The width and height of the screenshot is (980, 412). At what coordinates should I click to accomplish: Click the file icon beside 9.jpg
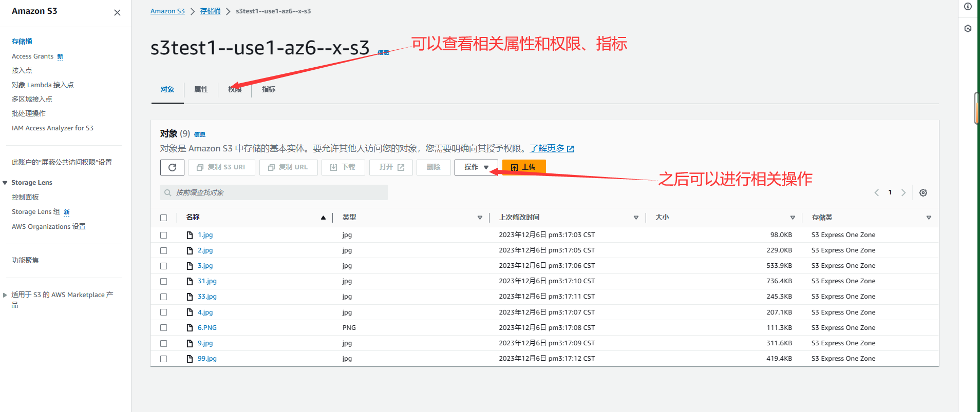click(x=190, y=343)
